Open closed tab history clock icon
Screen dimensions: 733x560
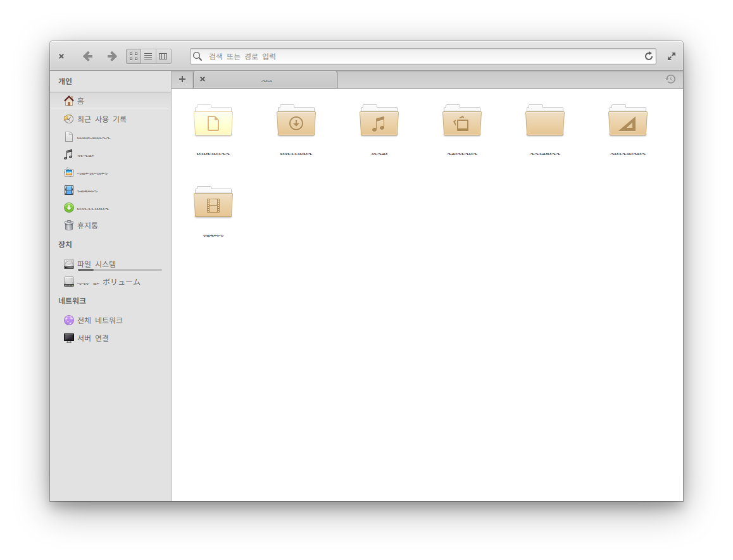point(670,80)
